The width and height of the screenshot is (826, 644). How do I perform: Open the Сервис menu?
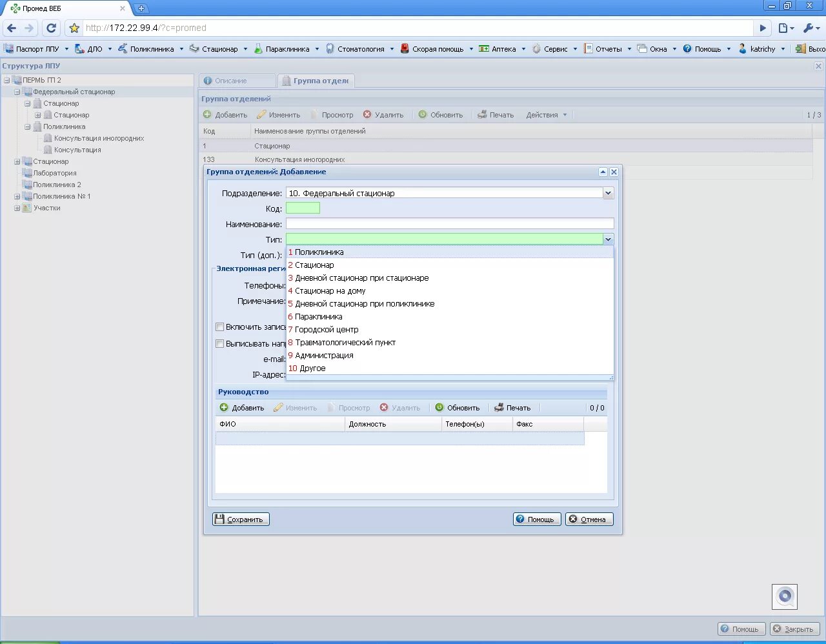point(554,49)
